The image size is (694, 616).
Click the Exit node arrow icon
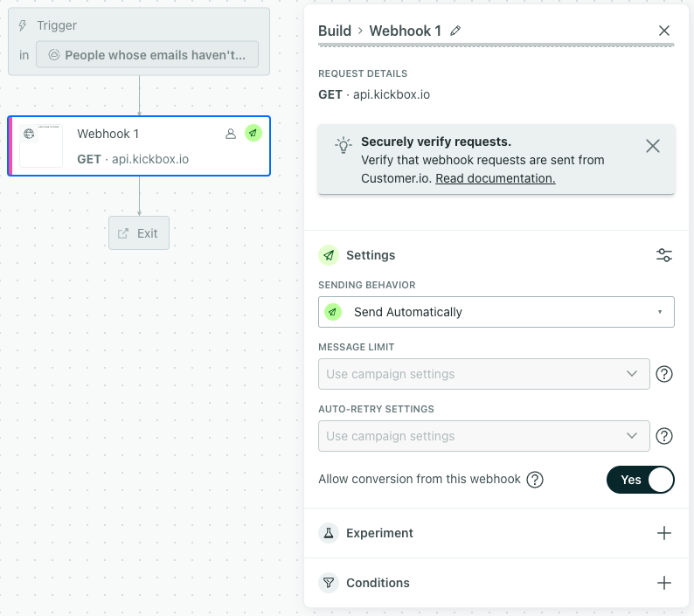123,233
